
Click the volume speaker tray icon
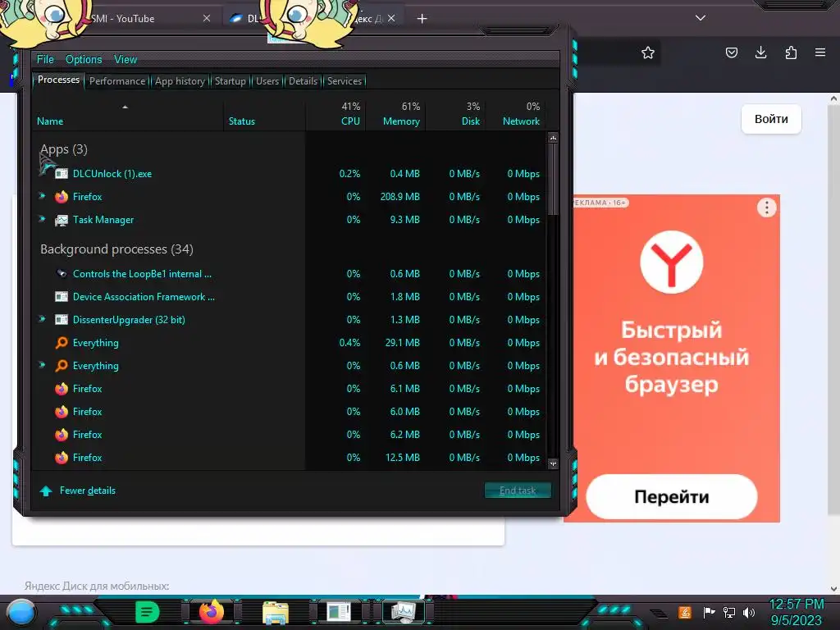click(749, 612)
